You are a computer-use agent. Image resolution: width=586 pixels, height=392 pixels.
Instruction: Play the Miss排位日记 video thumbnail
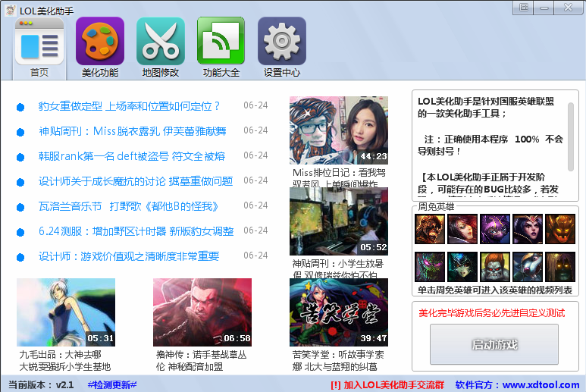click(x=339, y=130)
